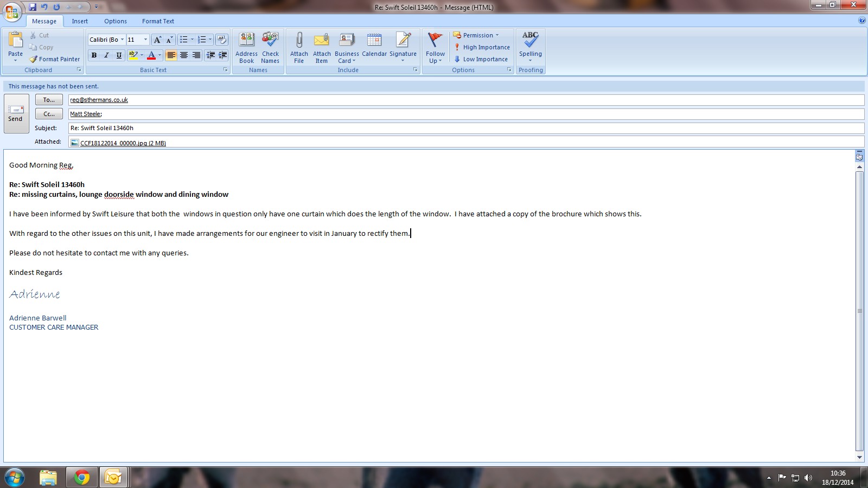Apply a numbered list
The width and height of the screenshot is (868, 488).
202,40
